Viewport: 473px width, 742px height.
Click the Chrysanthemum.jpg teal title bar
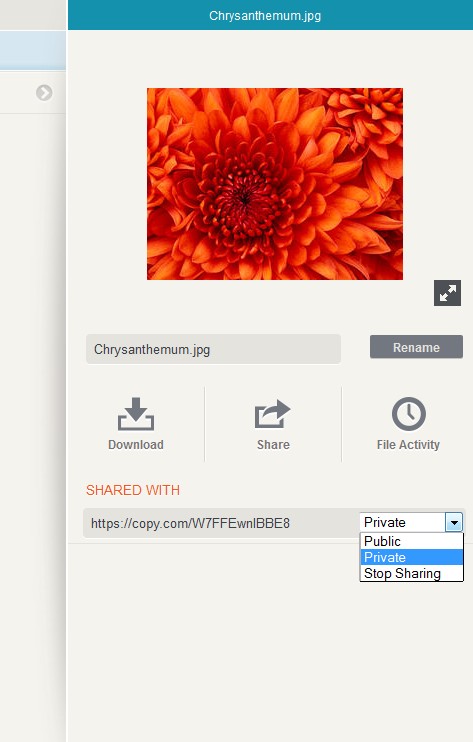pos(270,15)
